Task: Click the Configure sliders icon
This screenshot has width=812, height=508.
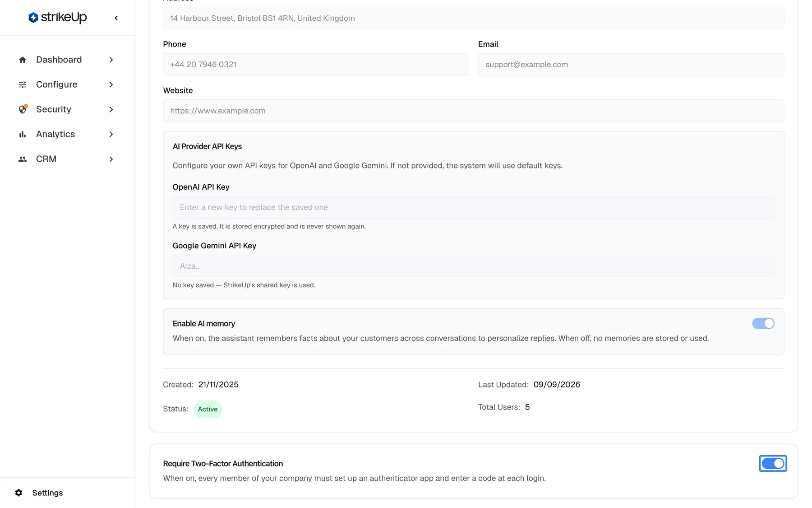Action: point(23,84)
